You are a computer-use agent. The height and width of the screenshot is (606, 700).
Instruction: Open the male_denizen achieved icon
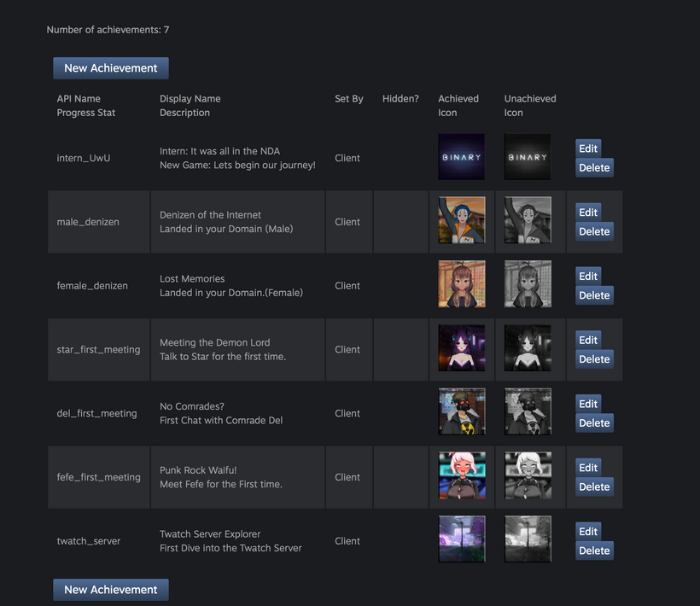point(461,221)
